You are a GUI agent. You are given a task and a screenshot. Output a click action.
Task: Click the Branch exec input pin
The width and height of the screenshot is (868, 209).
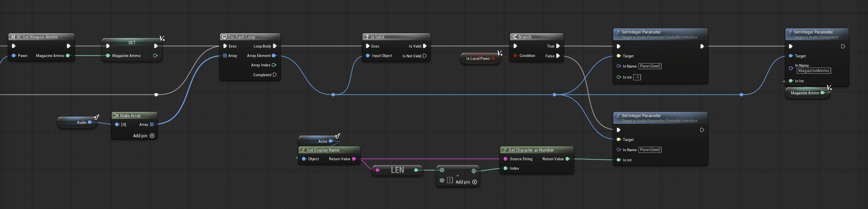pyautogui.click(x=515, y=46)
